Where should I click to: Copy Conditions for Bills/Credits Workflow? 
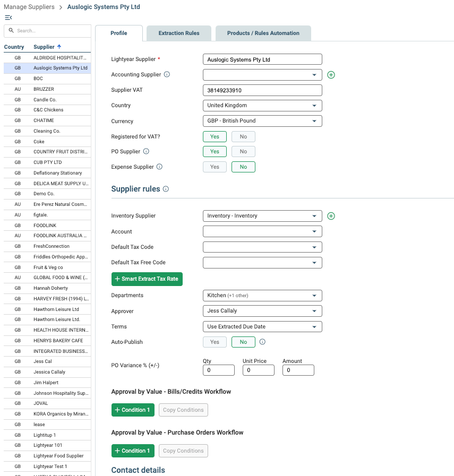(183, 410)
